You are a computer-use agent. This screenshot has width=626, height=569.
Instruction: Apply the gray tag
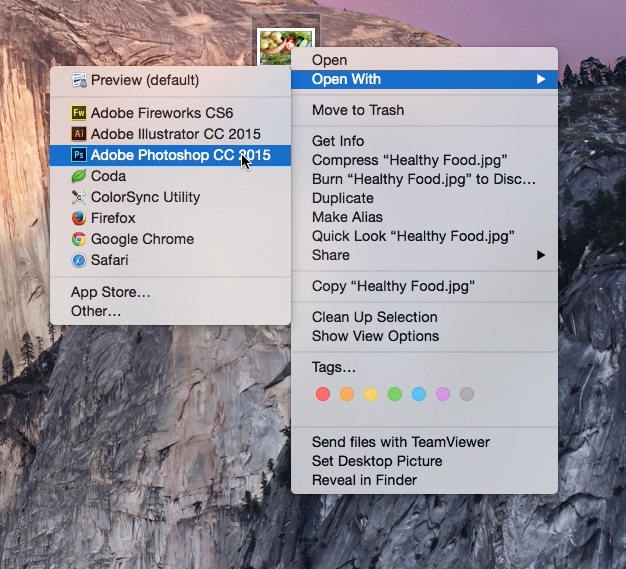pos(467,394)
